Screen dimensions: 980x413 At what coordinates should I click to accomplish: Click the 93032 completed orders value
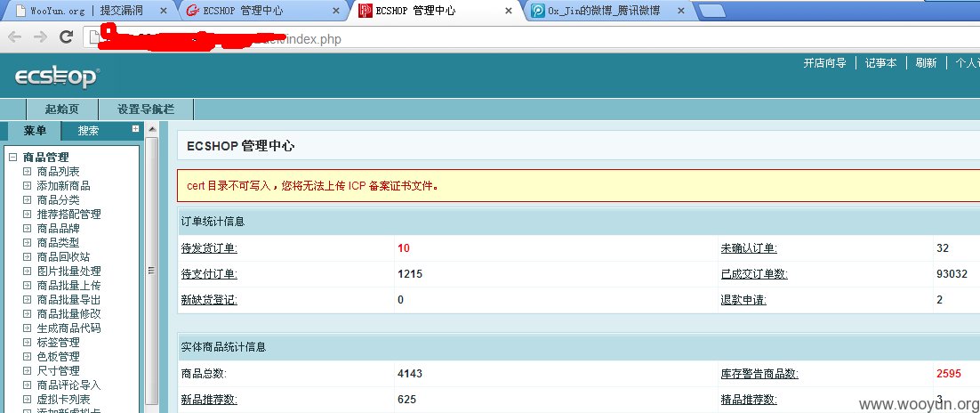click(x=952, y=274)
